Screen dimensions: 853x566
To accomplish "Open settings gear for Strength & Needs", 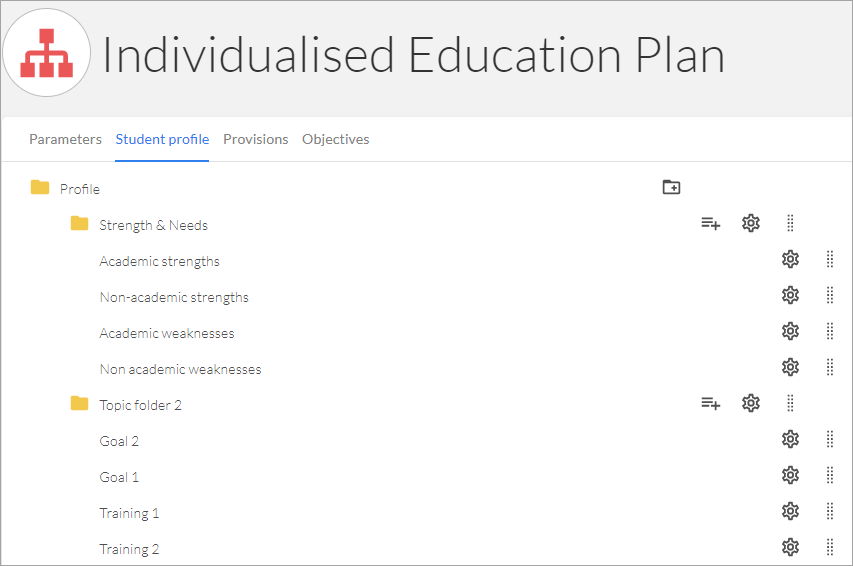I will [751, 223].
